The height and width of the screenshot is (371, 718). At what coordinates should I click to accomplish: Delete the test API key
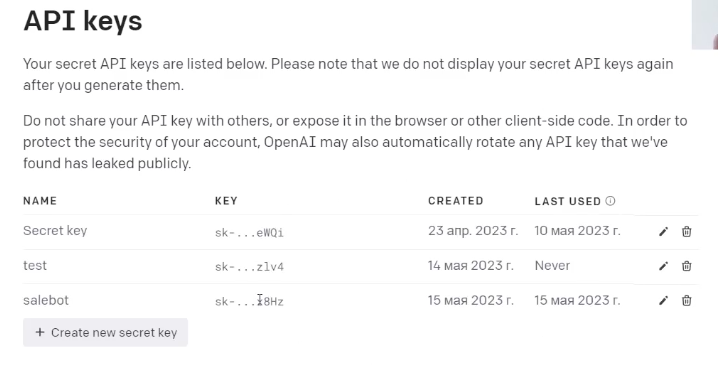(x=686, y=266)
